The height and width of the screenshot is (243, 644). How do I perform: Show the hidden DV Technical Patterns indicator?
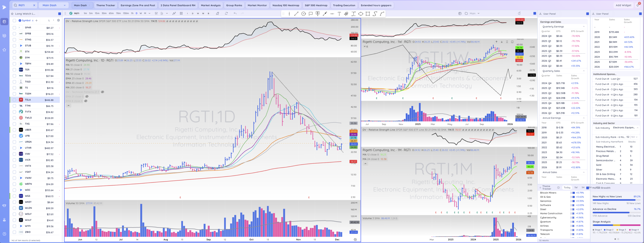(102, 92)
